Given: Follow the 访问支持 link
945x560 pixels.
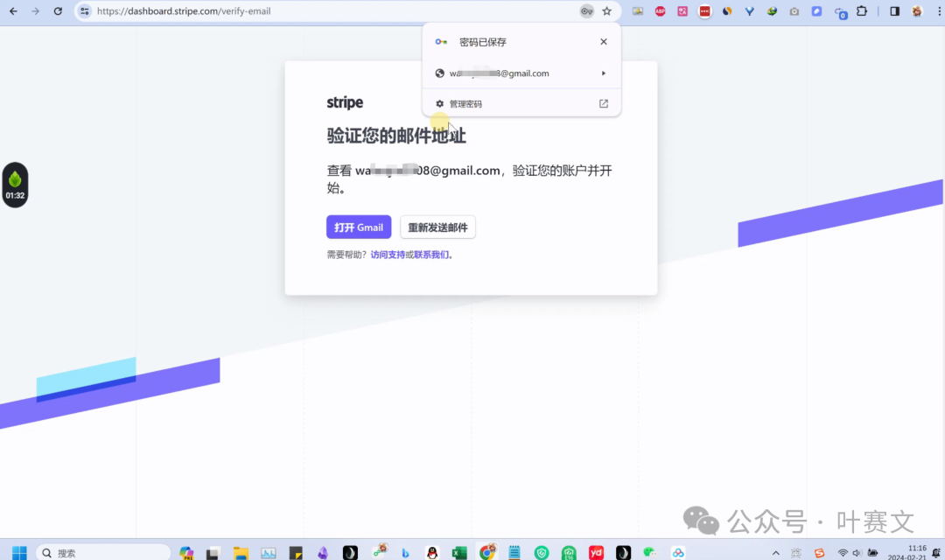Looking at the screenshot, I should [x=388, y=255].
